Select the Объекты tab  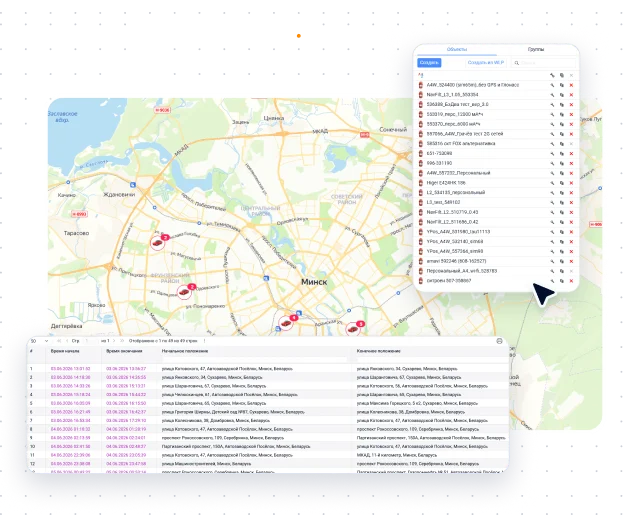[x=457, y=49]
